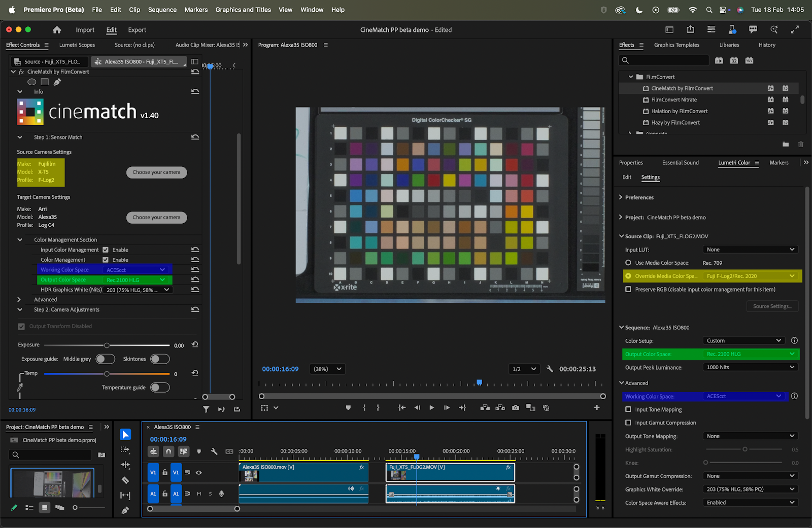The width and height of the screenshot is (812, 528).
Task: Reset the Exposure parameter
Action: point(195,345)
